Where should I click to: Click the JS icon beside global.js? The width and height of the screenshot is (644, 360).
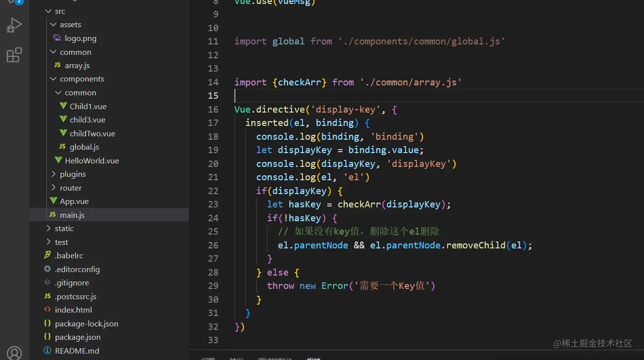62,147
